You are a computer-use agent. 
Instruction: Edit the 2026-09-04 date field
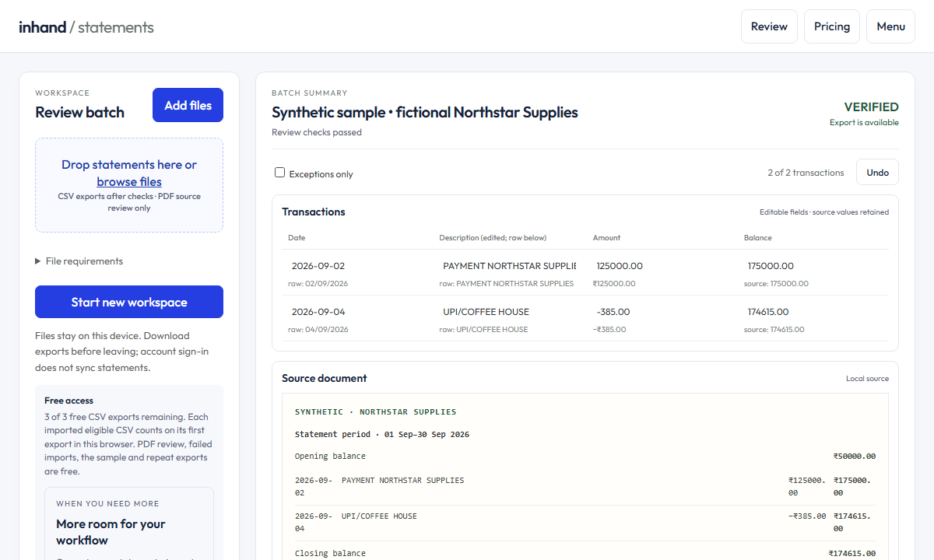coord(358,312)
